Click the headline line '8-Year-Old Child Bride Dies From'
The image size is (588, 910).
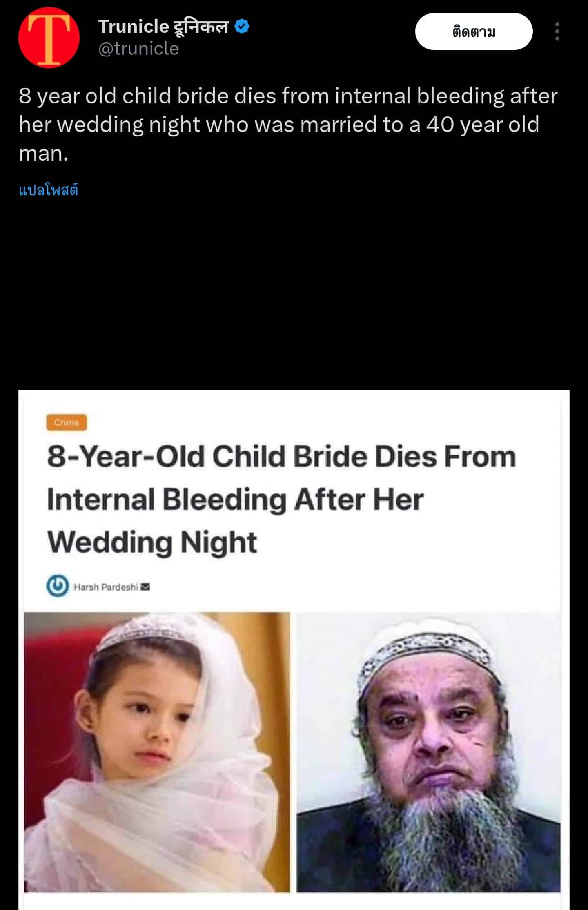click(x=282, y=457)
